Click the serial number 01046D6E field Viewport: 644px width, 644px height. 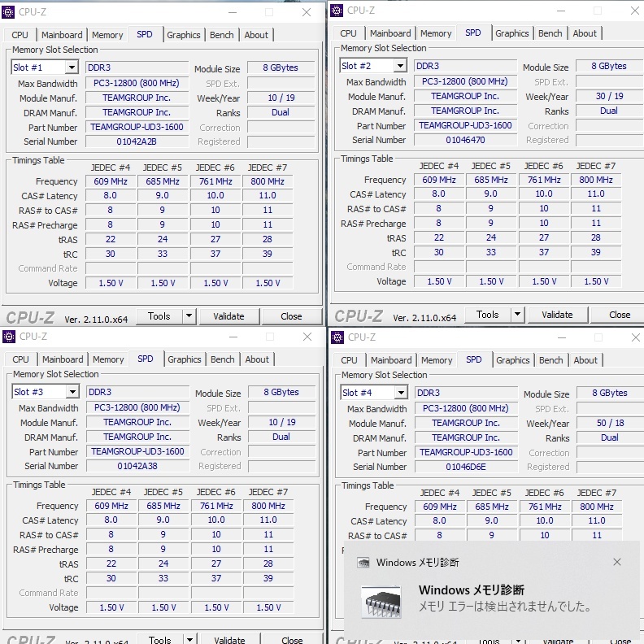466,467
